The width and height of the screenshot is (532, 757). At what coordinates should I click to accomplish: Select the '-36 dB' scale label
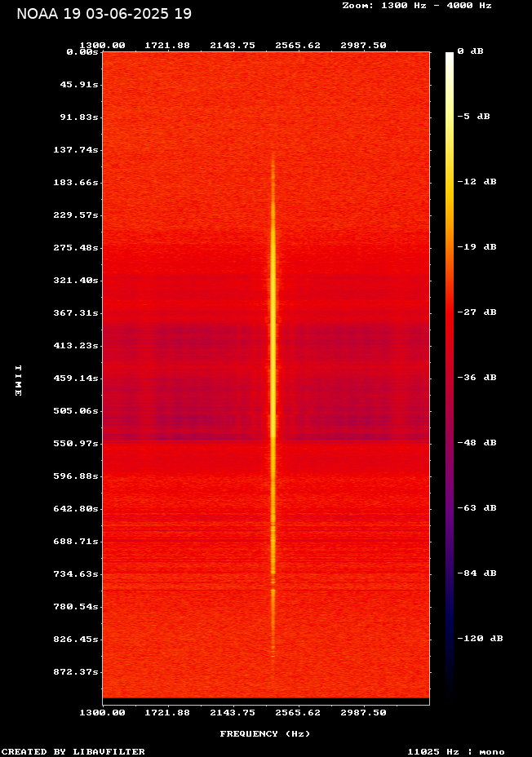coord(477,377)
